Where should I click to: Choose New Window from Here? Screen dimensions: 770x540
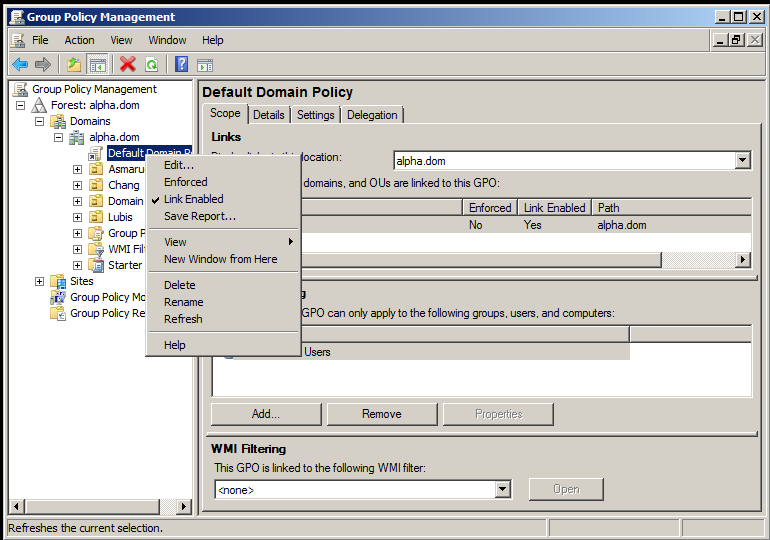[223, 259]
